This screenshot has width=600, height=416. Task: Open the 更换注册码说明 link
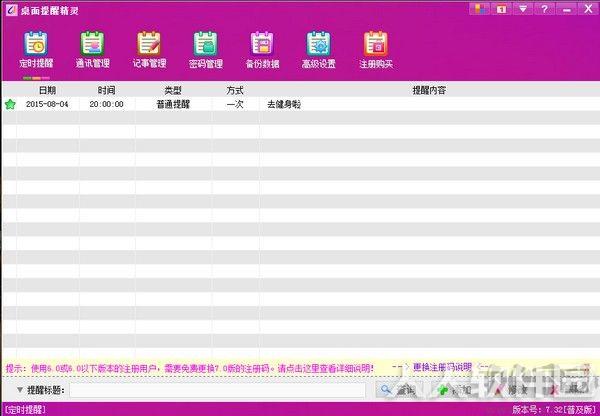(442, 367)
